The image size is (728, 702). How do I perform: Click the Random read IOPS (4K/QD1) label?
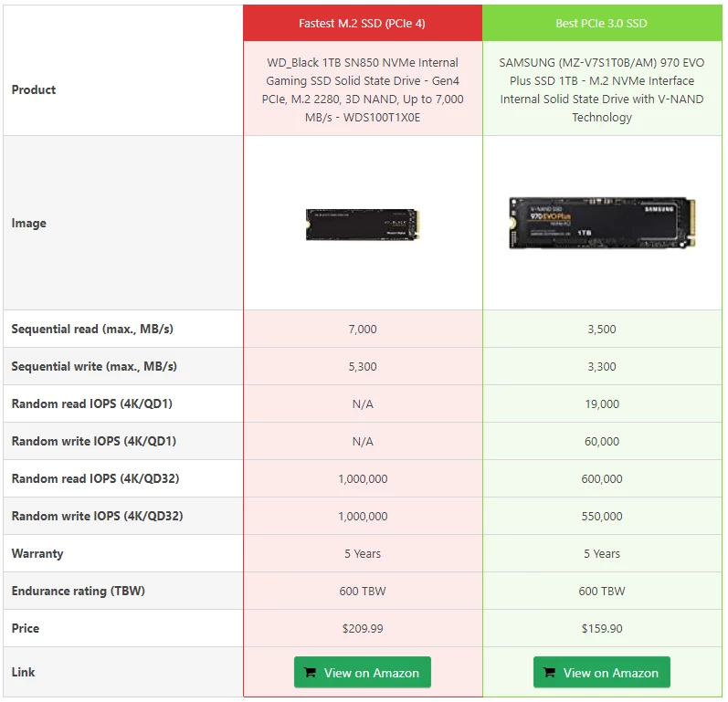[92, 403]
